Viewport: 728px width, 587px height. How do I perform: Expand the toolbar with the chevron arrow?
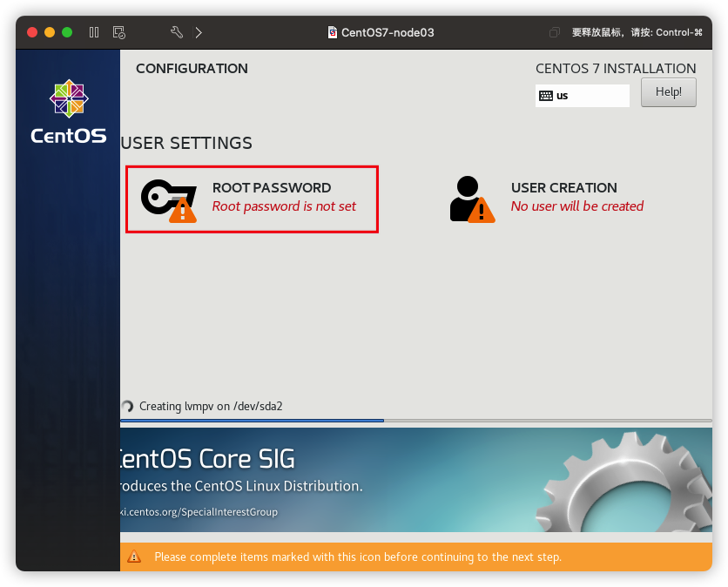199,32
